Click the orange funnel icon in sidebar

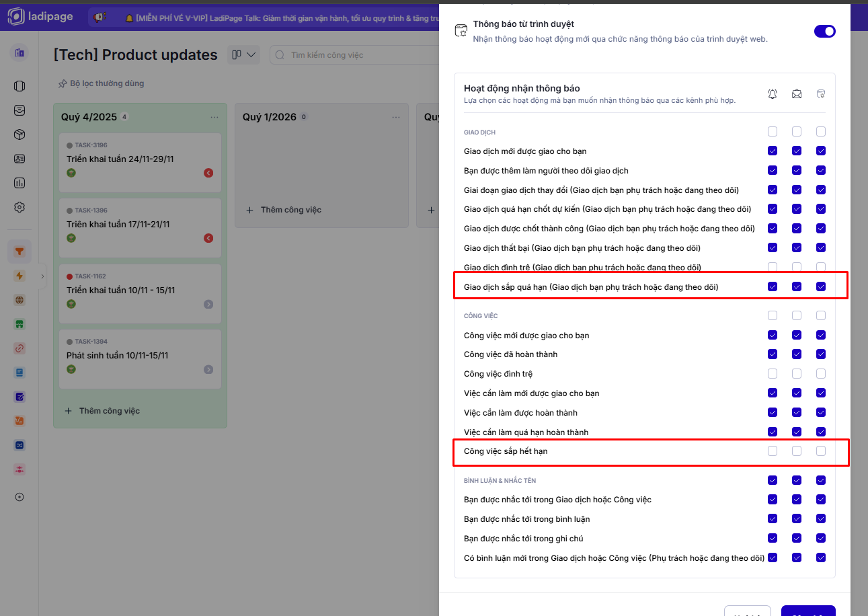tap(19, 252)
